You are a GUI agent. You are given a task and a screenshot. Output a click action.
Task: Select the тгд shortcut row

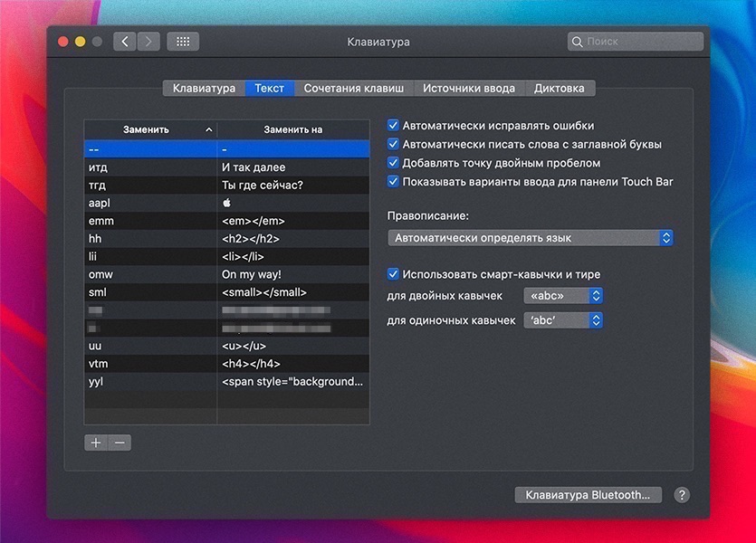(226, 185)
